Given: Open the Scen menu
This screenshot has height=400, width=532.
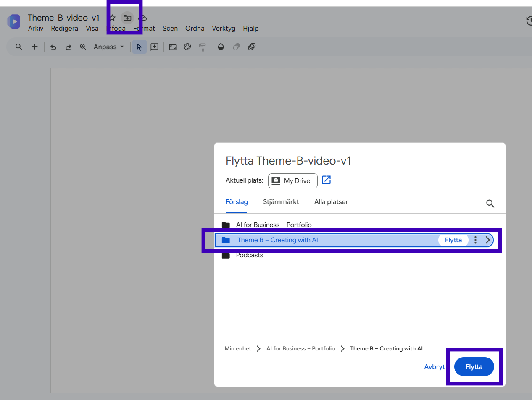Looking at the screenshot, I should (x=170, y=29).
